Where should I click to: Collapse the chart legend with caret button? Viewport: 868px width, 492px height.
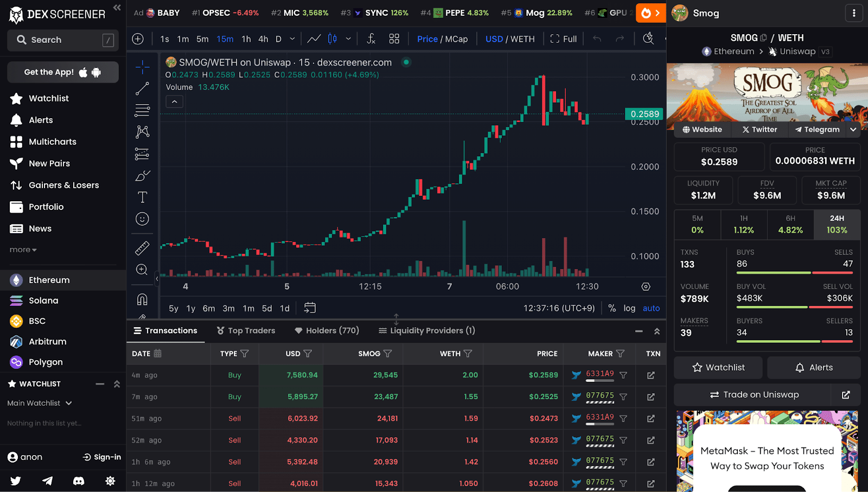point(174,101)
